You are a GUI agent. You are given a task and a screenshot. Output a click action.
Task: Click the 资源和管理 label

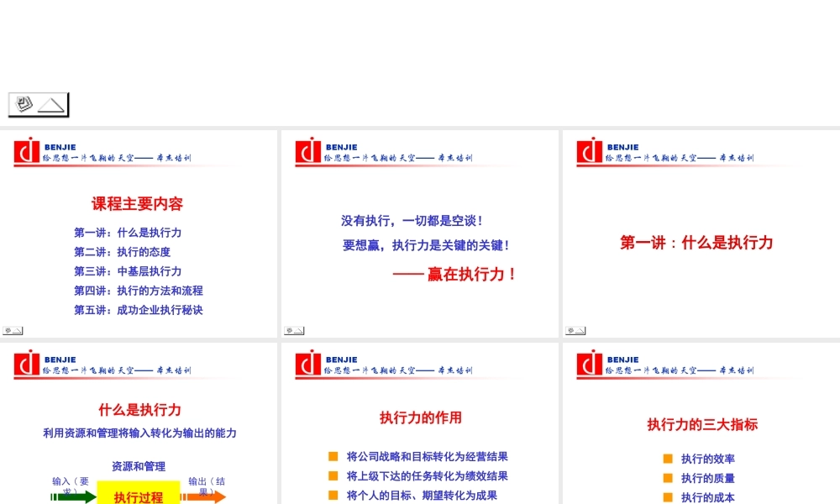139,466
